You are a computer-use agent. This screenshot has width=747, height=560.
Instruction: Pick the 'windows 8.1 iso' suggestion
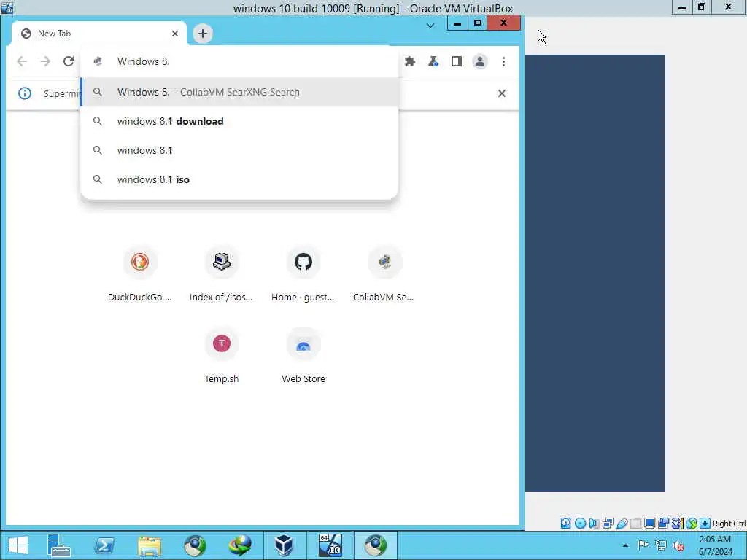(239, 179)
